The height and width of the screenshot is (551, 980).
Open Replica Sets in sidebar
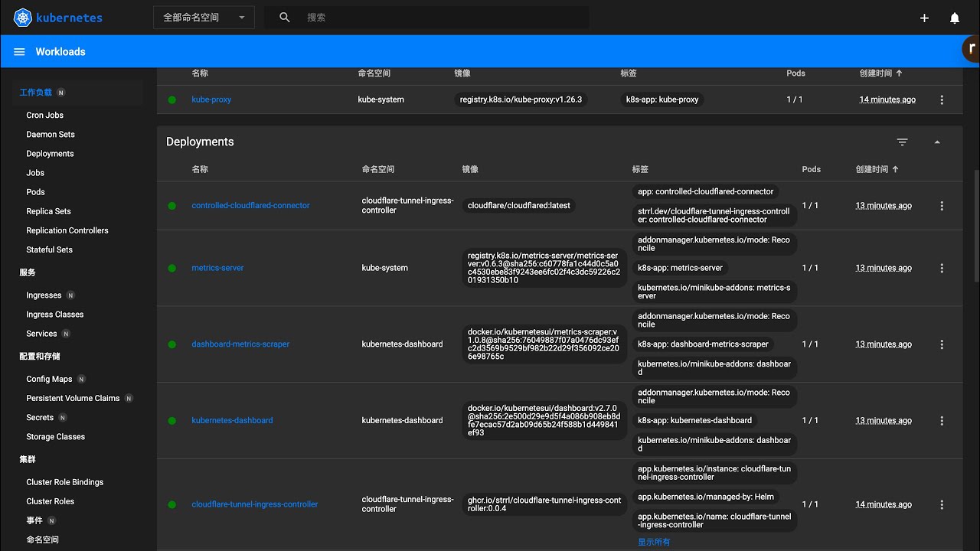pyautogui.click(x=48, y=211)
